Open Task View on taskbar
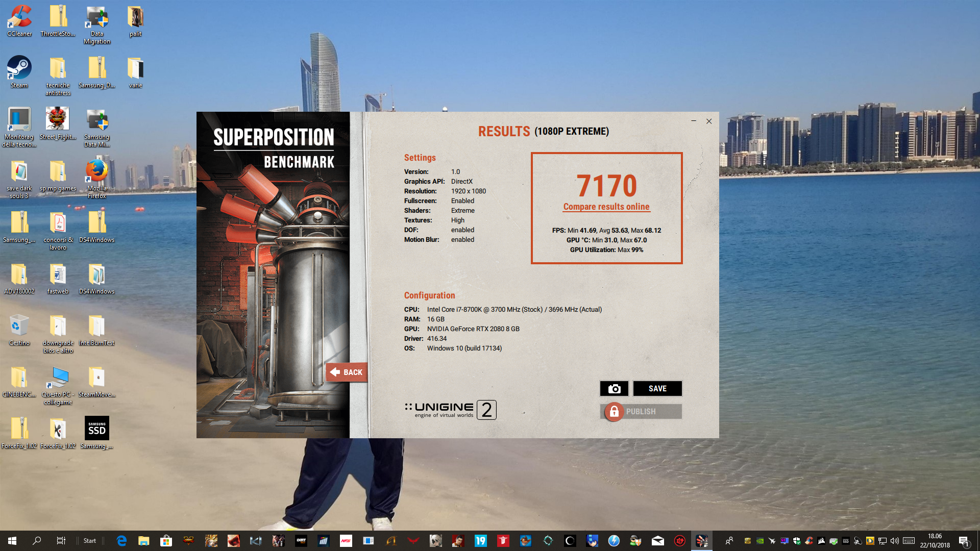The height and width of the screenshot is (551, 980). (61, 541)
